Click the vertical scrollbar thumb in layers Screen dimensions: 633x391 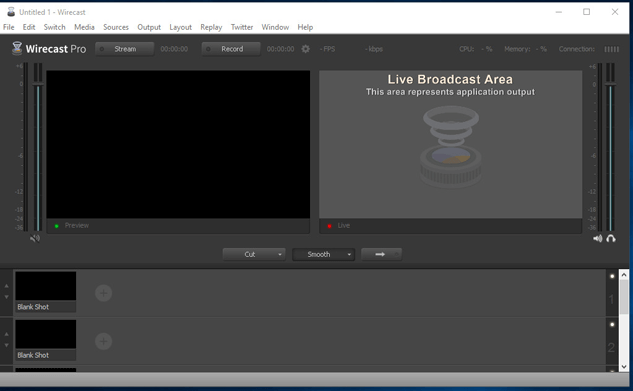(624, 297)
